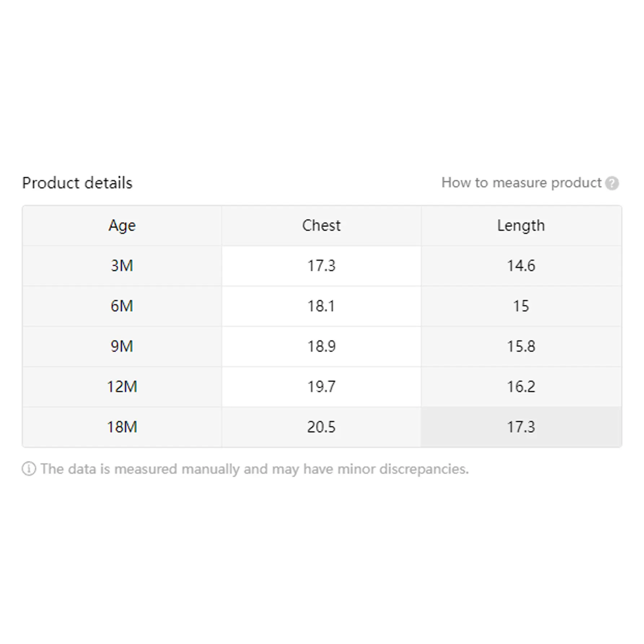Click the info icon beside disclaimer
Screen dimensions: 644x644
pos(29,469)
